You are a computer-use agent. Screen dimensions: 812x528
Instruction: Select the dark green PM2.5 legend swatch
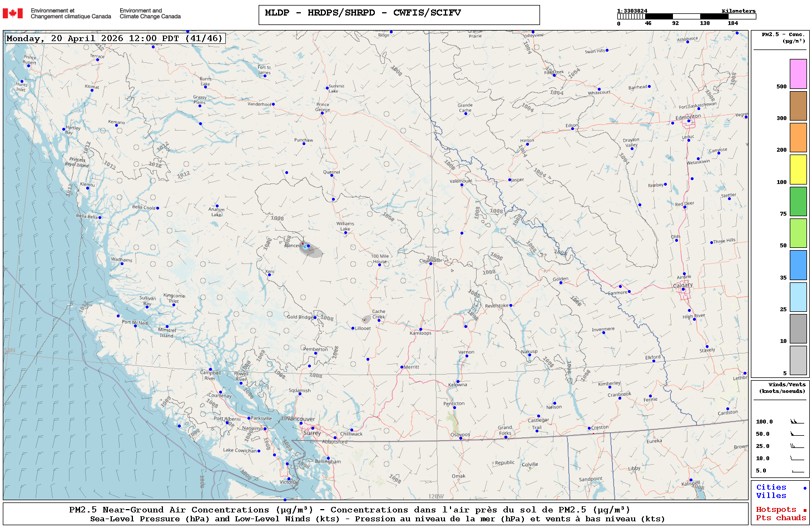798,201
